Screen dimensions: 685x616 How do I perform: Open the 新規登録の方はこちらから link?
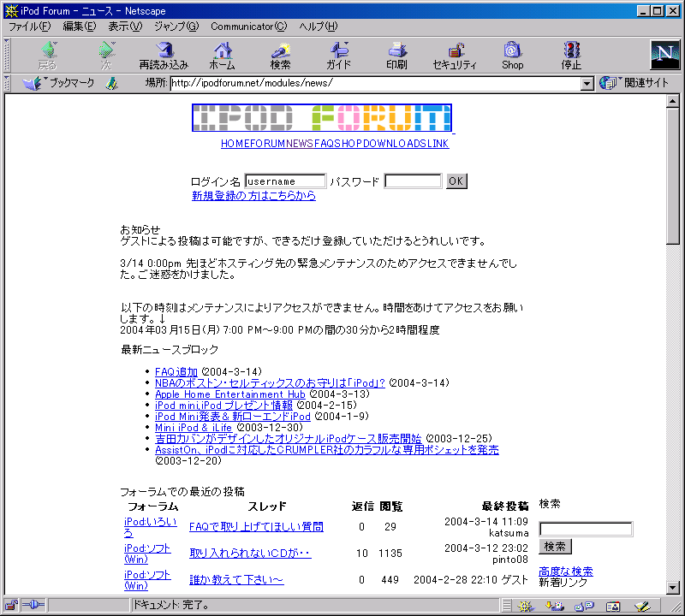(x=253, y=196)
